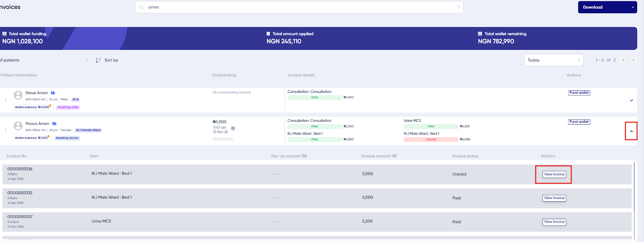Click Steve Amen's wallet balance ₦47,500 badge

(x=32, y=107)
